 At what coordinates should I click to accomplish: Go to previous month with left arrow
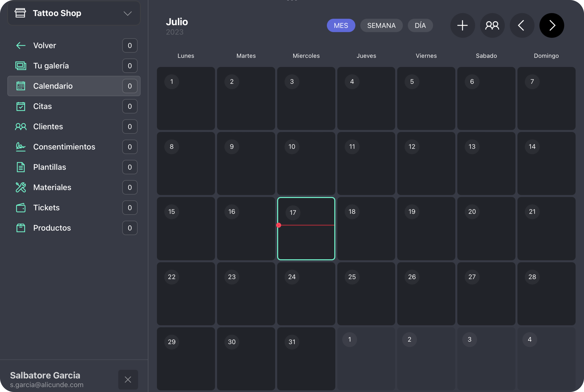[522, 26]
